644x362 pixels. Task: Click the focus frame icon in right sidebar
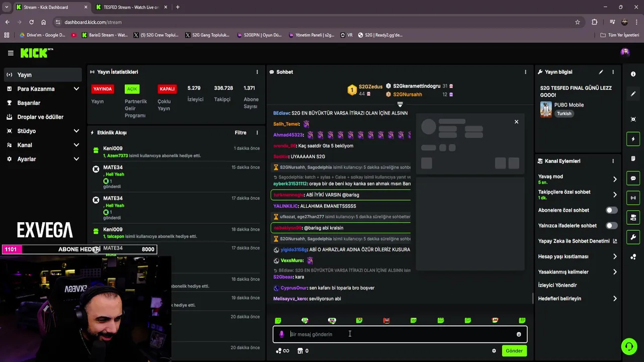point(633,119)
